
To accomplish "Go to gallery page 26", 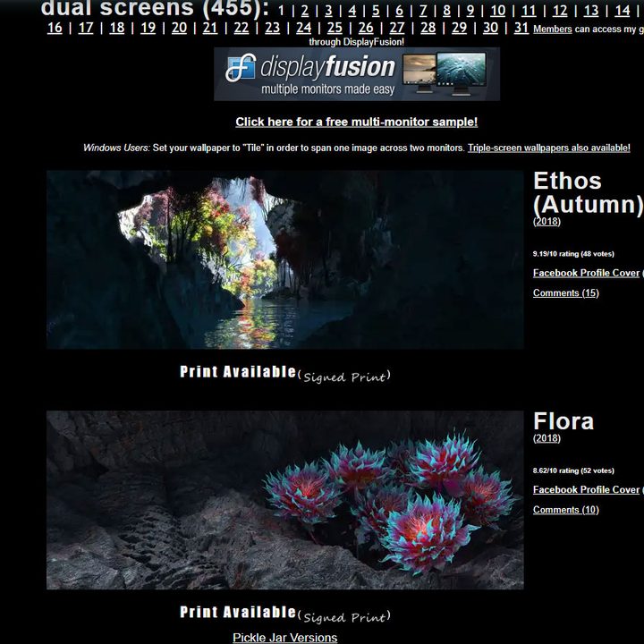I will click(x=366, y=28).
